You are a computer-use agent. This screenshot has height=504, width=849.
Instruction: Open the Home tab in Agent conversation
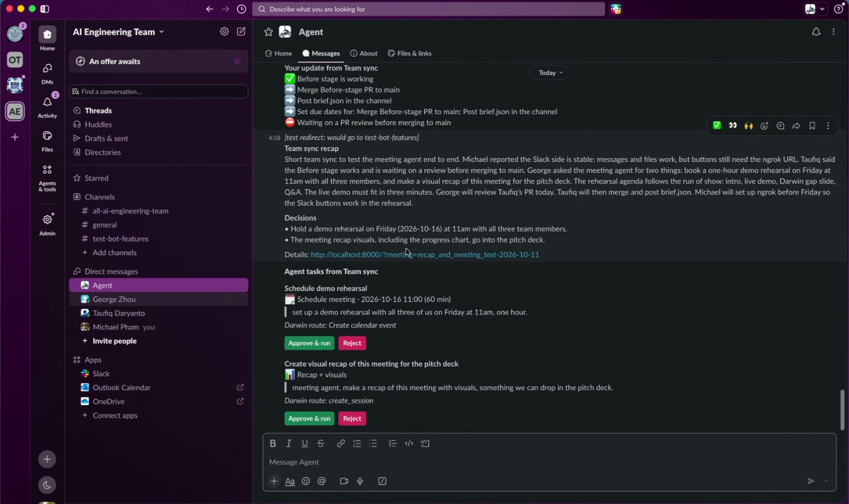pyautogui.click(x=279, y=53)
